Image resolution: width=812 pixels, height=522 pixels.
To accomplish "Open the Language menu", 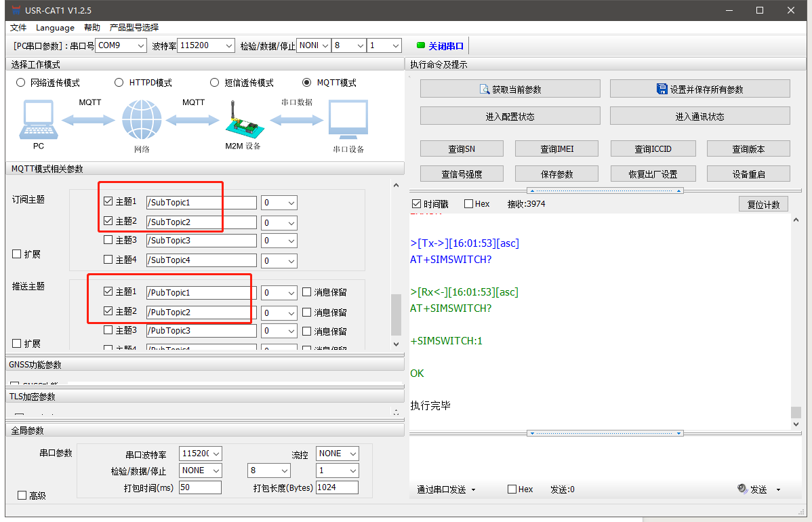I will [x=55, y=28].
